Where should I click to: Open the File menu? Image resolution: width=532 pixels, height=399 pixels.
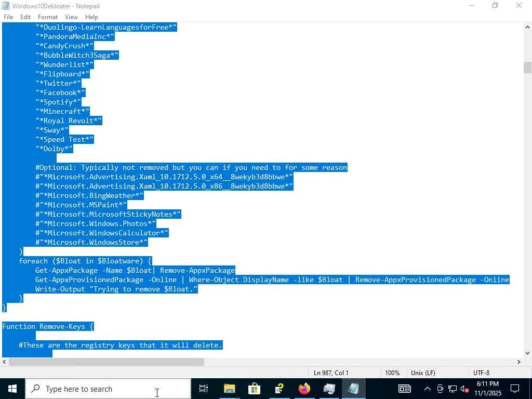coord(8,17)
